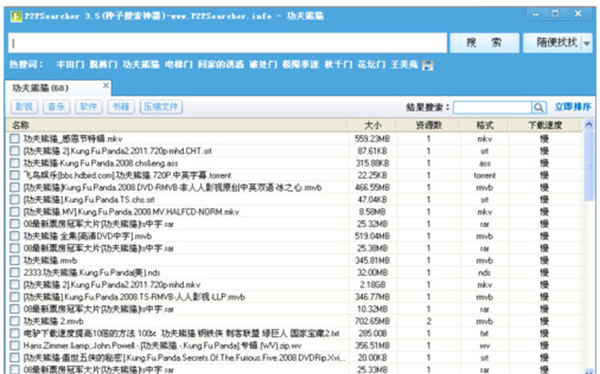Image resolution: width=600 pixels, height=374 pixels.
Task: Click the scrollbar up arrow
Action: [x=589, y=125]
